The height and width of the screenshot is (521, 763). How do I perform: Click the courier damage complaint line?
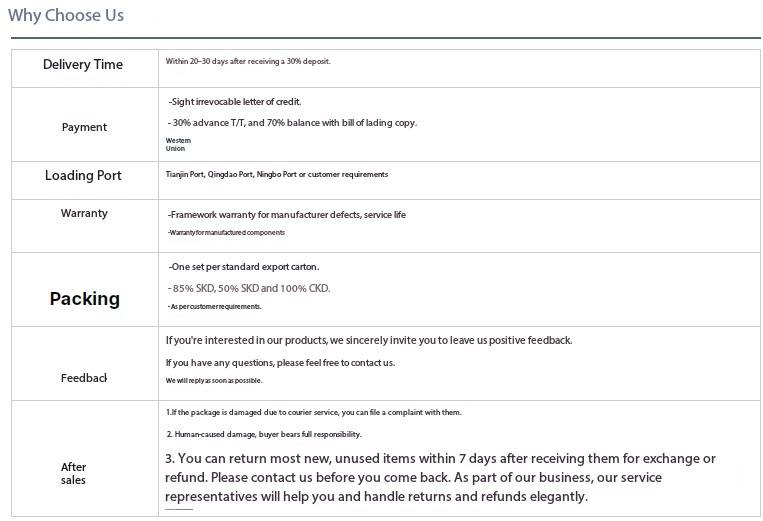tap(314, 412)
